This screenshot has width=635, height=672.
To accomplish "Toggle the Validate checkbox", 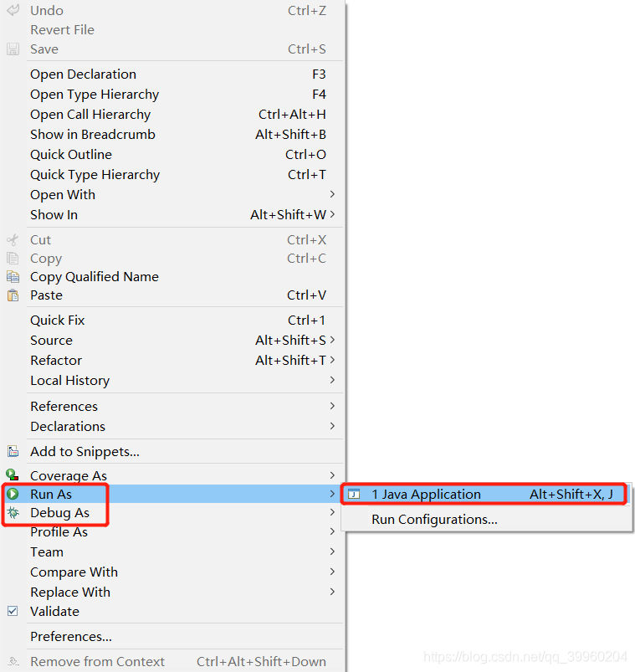I will coord(13,611).
